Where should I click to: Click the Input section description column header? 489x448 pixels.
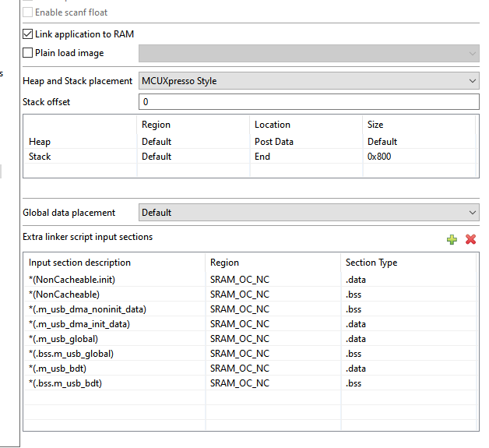80,263
